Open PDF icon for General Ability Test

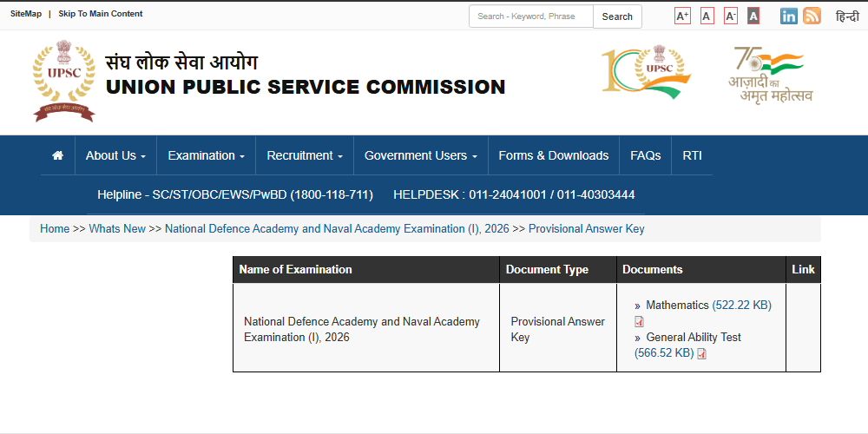(701, 354)
